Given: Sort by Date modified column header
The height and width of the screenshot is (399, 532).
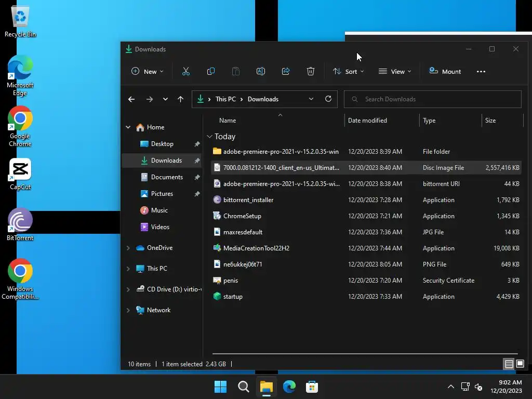Looking at the screenshot, I should point(382,121).
